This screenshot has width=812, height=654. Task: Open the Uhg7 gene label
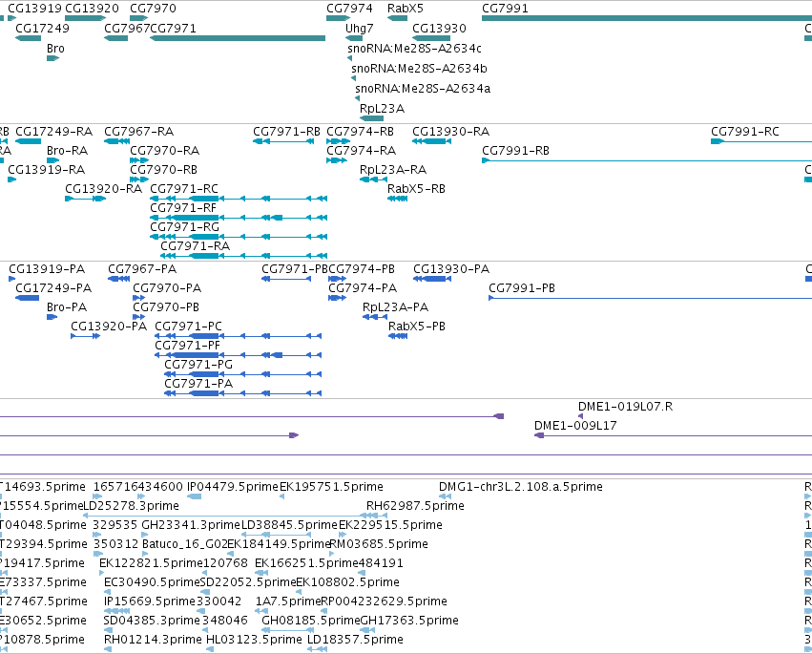(360, 28)
